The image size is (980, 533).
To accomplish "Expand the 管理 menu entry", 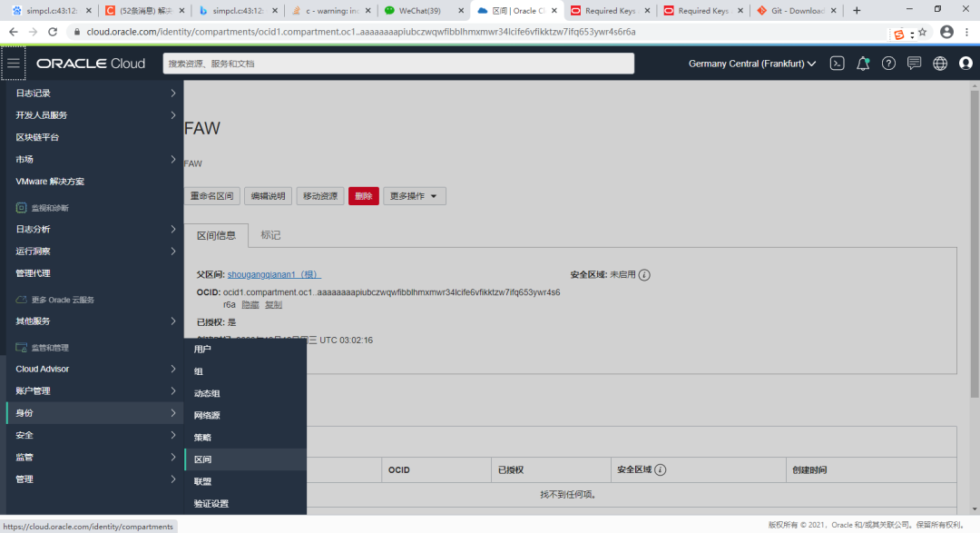I will tap(94, 479).
